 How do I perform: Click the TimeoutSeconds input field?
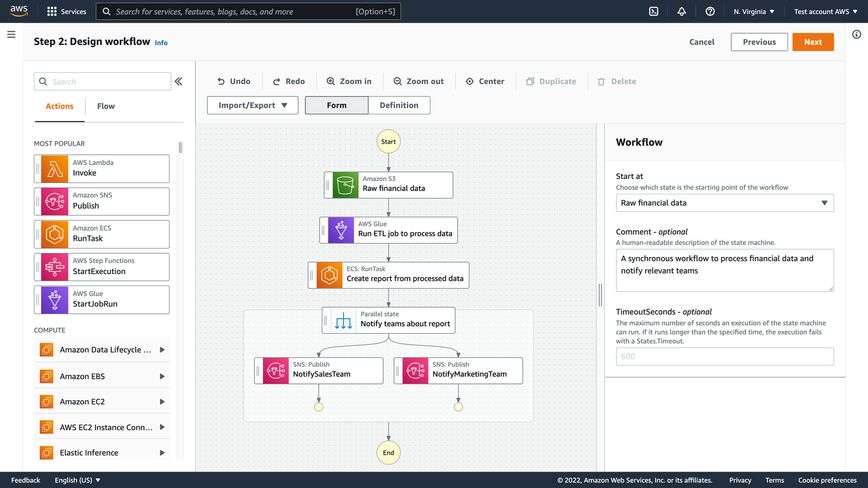(x=724, y=356)
